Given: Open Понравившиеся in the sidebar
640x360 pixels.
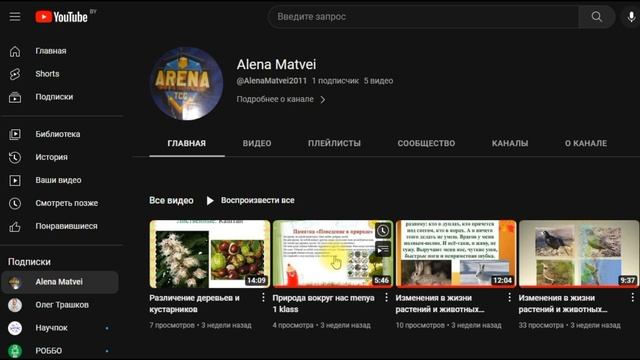Looking at the screenshot, I should [61, 226].
